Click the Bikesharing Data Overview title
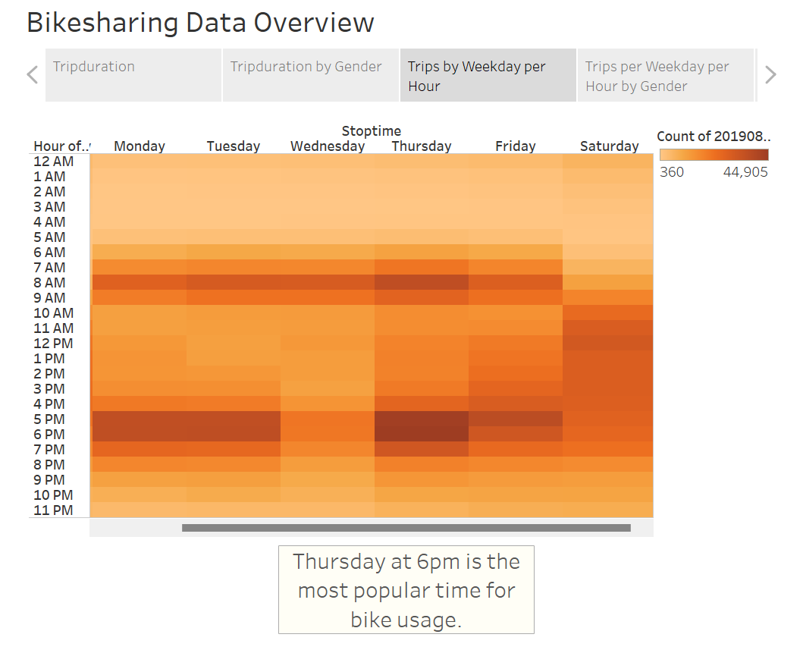 199,23
